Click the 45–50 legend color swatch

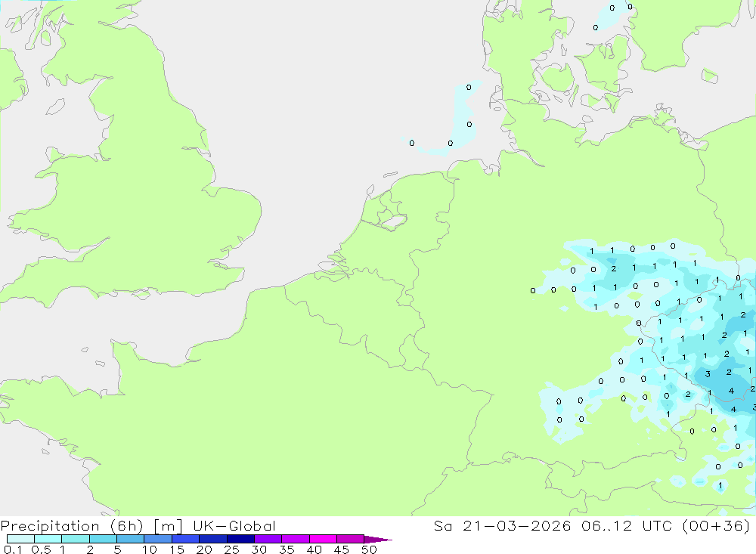(351, 539)
